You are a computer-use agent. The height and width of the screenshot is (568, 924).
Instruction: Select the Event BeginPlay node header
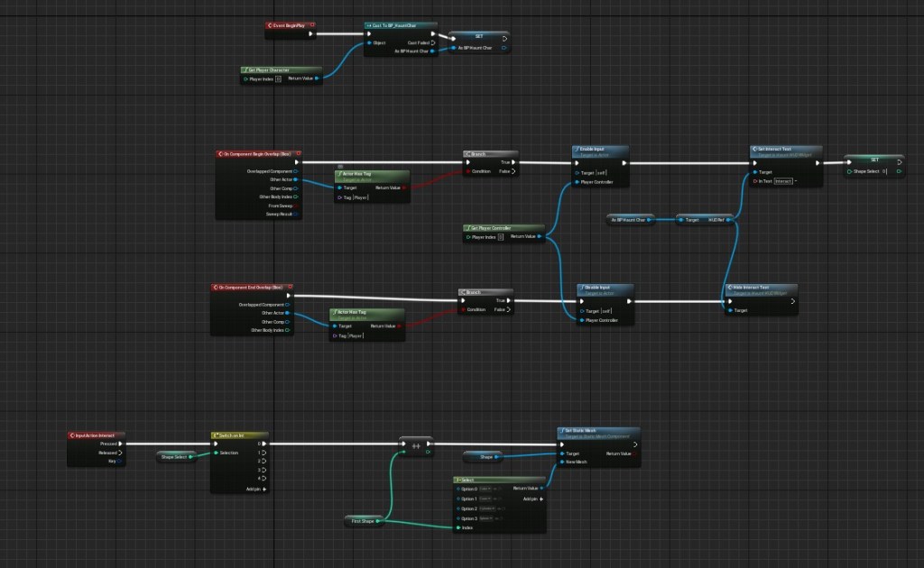click(289, 25)
